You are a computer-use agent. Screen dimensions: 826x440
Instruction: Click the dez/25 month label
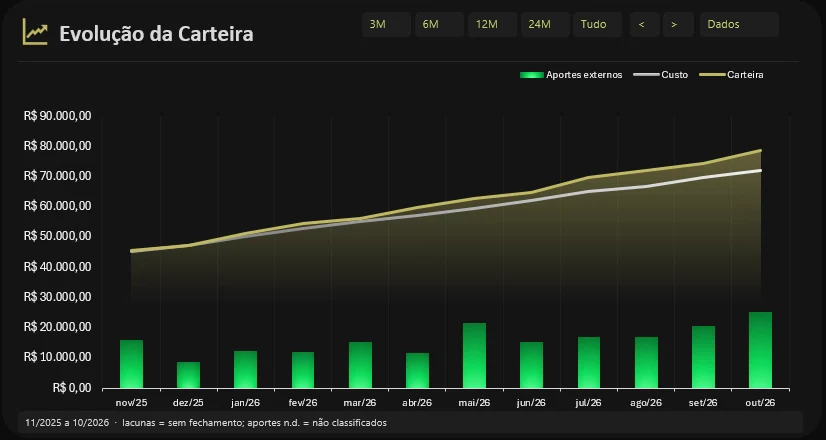pos(188,403)
